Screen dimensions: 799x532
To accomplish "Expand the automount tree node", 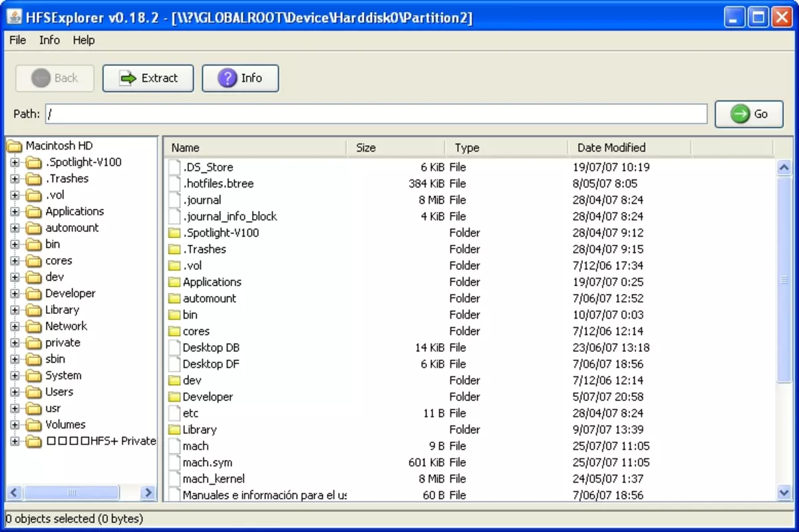I will 15,228.
